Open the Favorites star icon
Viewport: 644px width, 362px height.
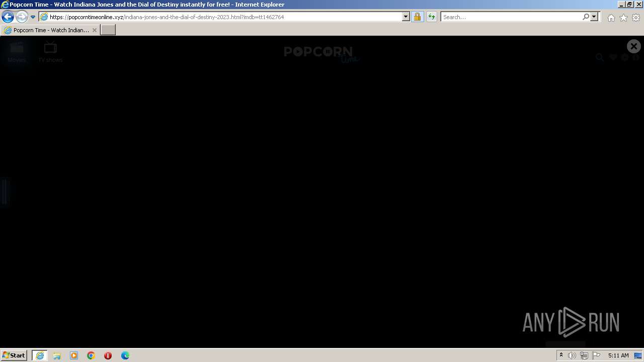point(623,18)
